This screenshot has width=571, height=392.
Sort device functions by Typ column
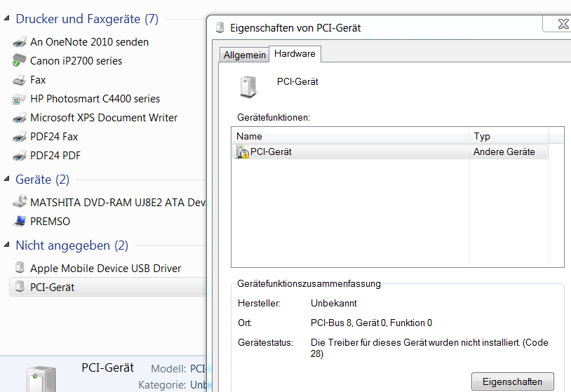click(509, 136)
